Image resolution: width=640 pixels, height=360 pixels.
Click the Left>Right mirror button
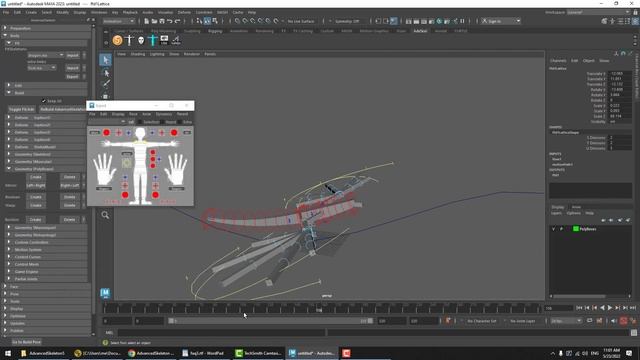pyautogui.click(x=36, y=185)
